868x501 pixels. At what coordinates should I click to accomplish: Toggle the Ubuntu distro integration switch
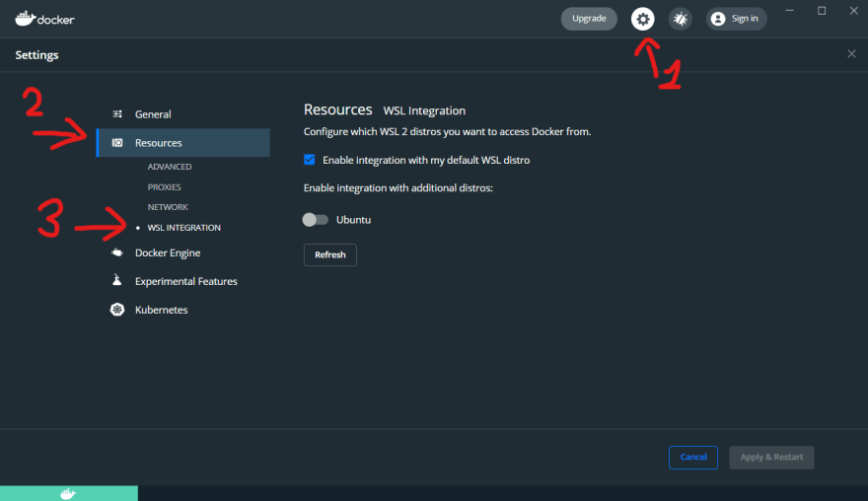(315, 220)
